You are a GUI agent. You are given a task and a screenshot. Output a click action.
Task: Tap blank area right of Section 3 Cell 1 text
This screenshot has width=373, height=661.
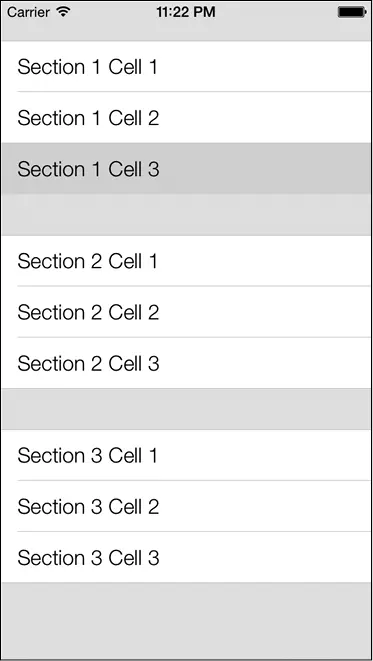click(266, 455)
